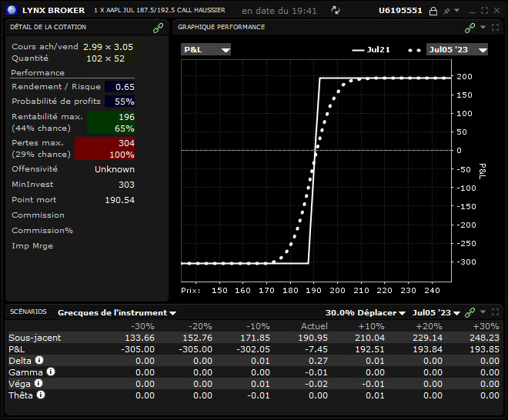This screenshot has width=508, height=420.
Task: Click the -30% column header
Action: pos(142,326)
